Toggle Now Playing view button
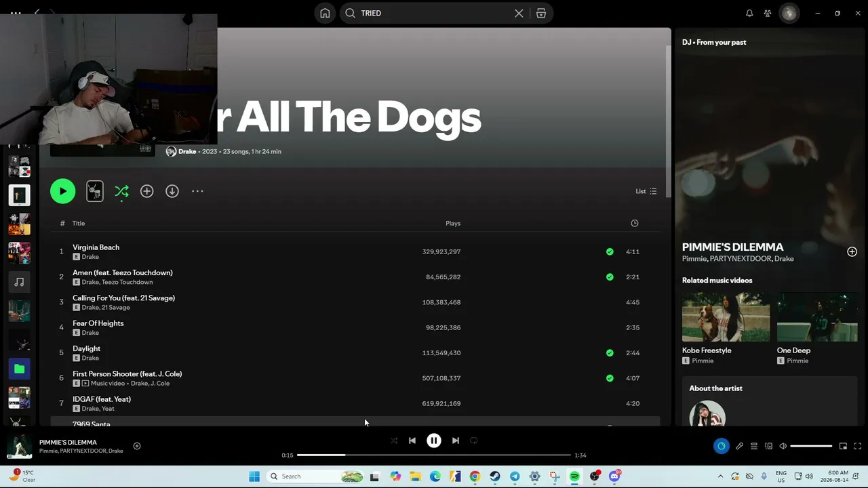The image size is (868, 488). (721, 446)
